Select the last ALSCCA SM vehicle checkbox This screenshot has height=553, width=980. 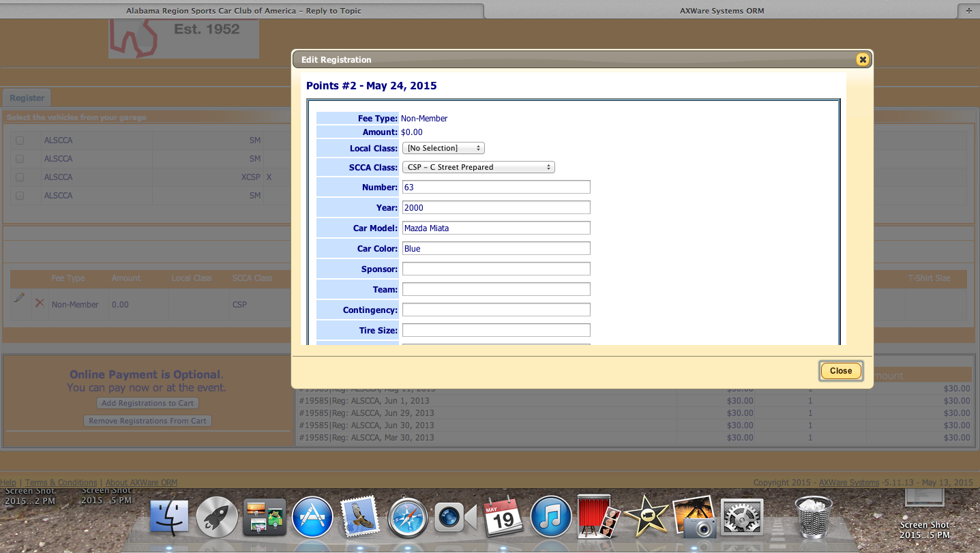point(20,196)
